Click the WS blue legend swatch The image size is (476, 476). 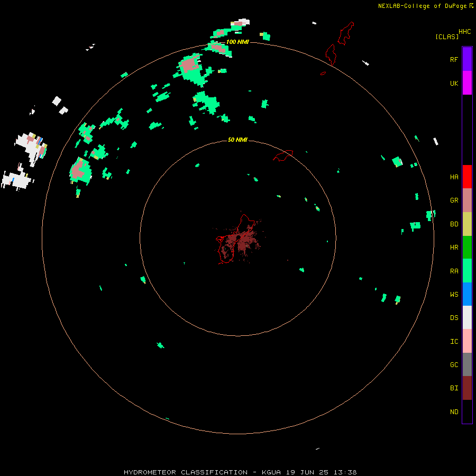point(467,294)
